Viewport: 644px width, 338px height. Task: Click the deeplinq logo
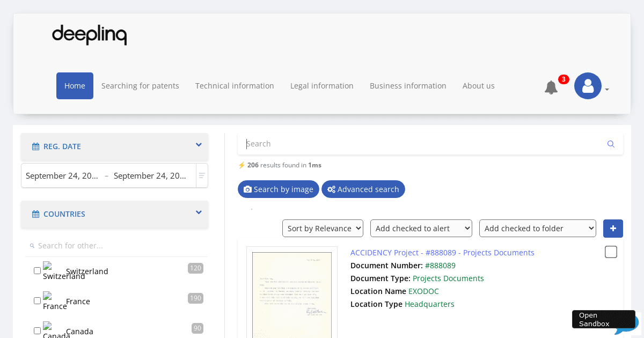pos(89,35)
